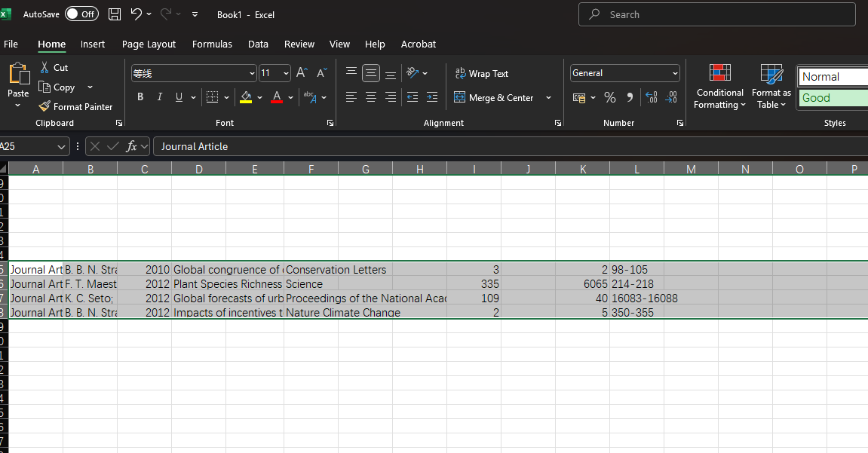Open the font size dropdown

tap(287, 73)
